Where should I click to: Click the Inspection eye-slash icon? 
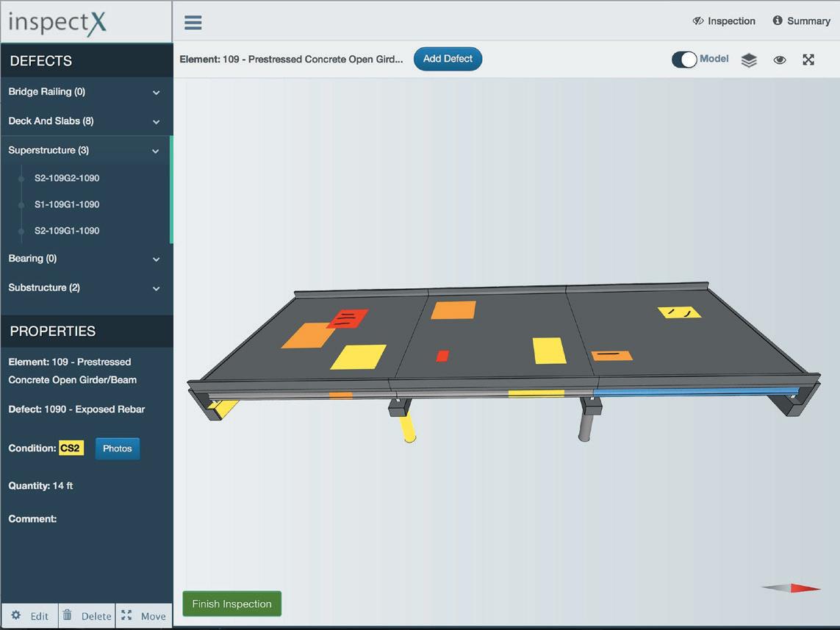click(x=697, y=21)
